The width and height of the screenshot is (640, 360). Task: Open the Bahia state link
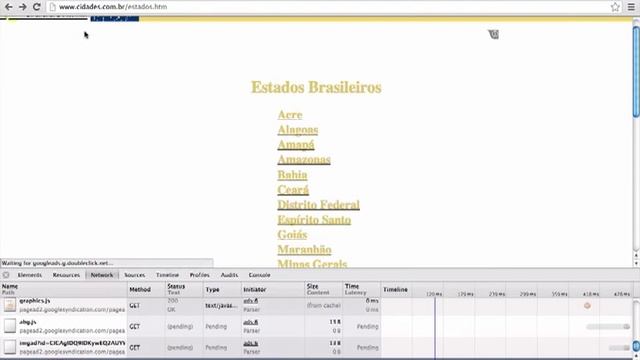[292, 175]
